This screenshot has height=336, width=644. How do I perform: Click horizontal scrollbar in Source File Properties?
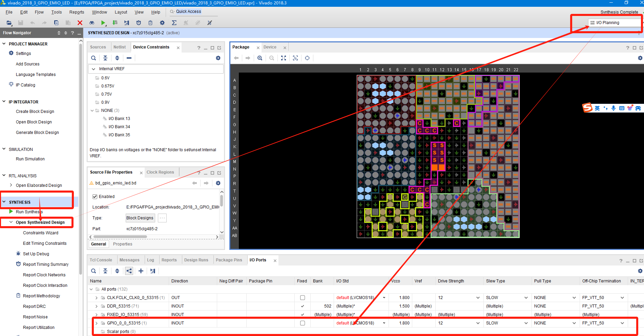pyautogui.click(x=120, y=237)
